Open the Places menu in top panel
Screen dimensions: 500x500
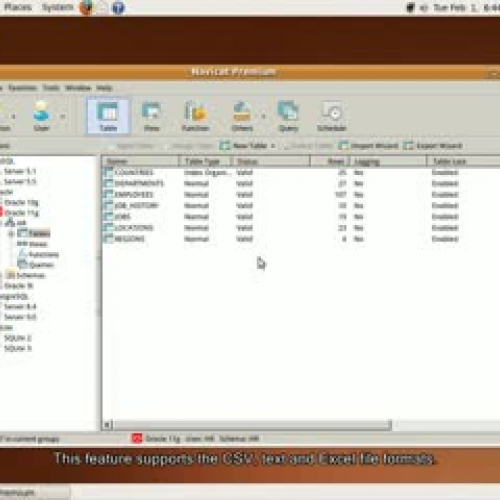tap(18, 7)
